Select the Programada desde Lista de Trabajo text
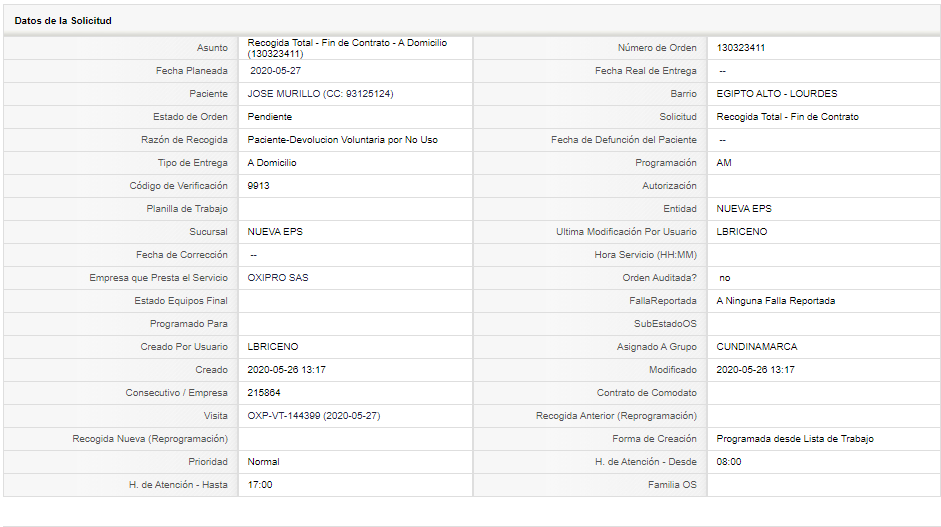The width and height of the screenshot is (941, 527). [795, 439]
